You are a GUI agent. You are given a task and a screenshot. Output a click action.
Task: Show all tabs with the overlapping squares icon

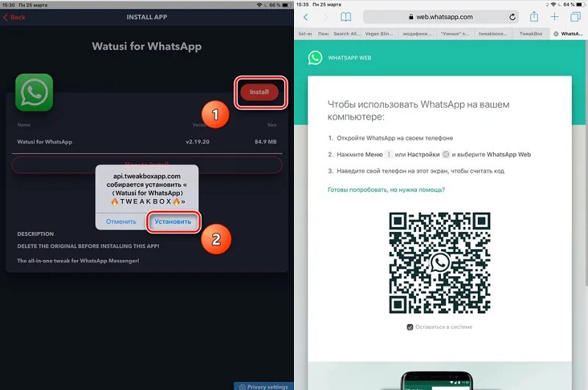coord(576,17)
